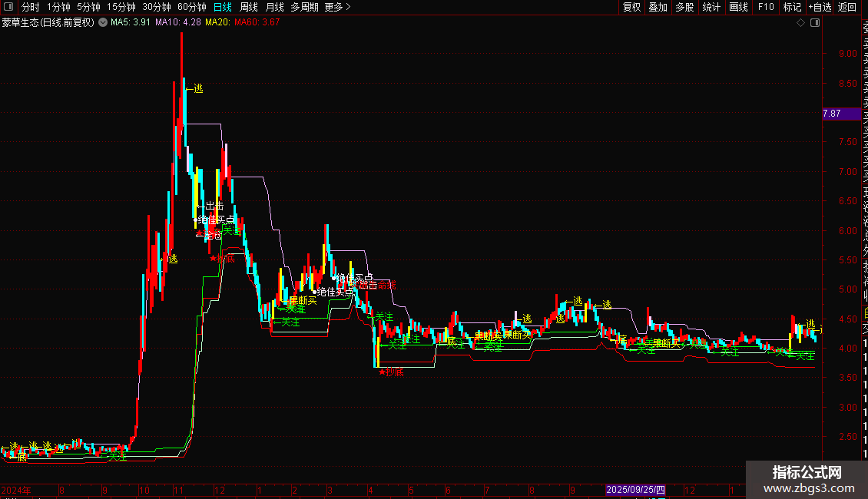Activate the 画线 drawing tool
The image size is (868, 499).
click(x=738, y=7)
